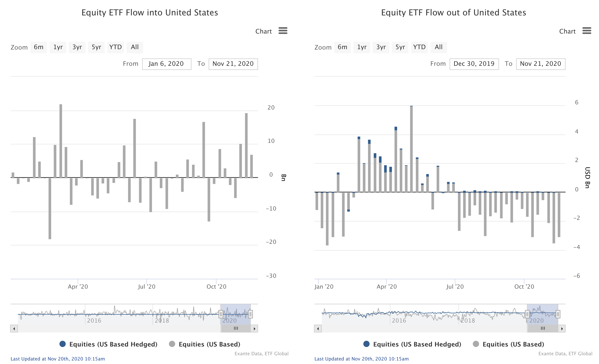Select the 6m zoom preset on left chart
599x364 pixels.
point(39,47)
